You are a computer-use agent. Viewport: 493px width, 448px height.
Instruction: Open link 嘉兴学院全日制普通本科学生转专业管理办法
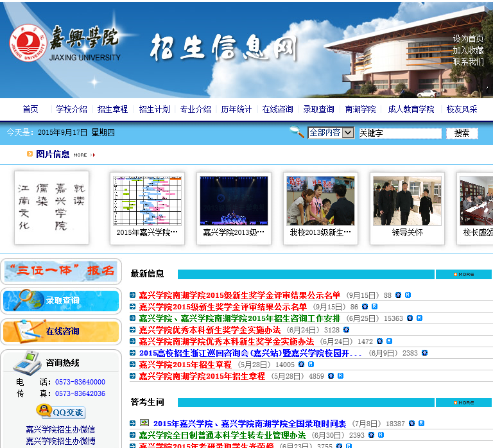222,435
